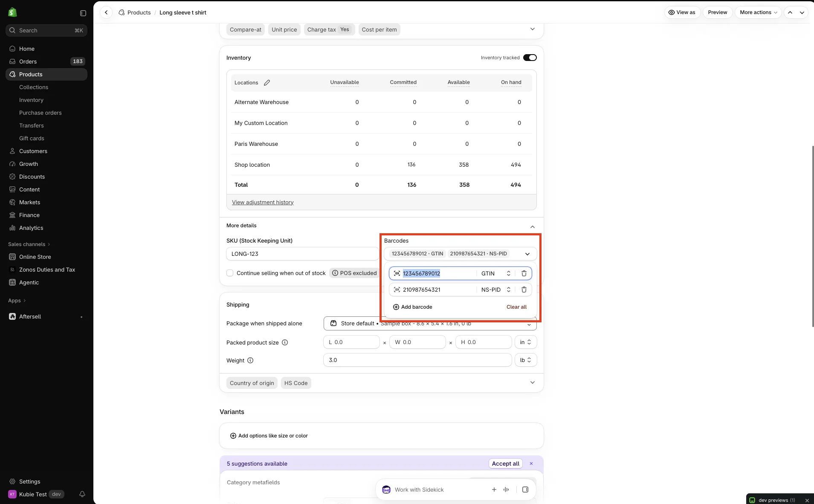
Task: Change the NS-PID barcode type selector
Action: 495,290
